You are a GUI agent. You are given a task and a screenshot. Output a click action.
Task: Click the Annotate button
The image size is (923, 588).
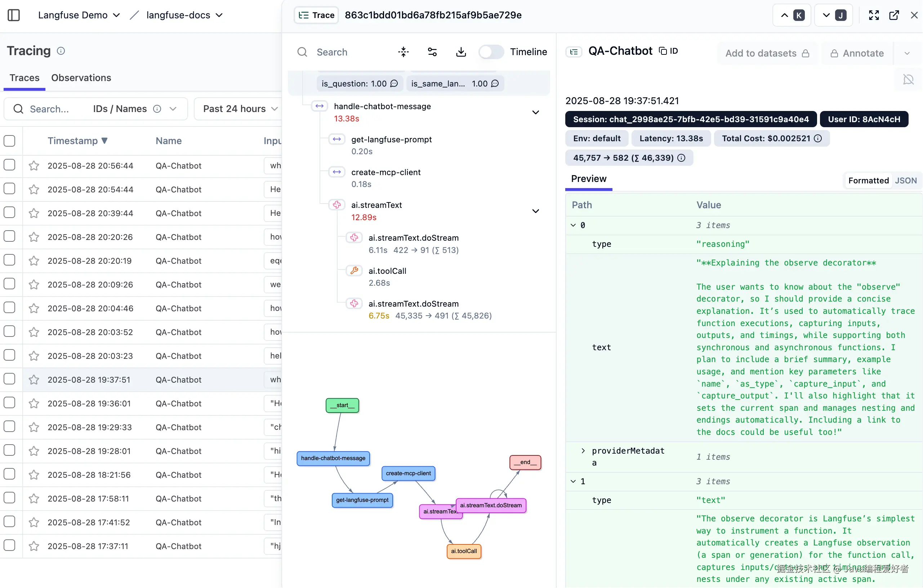coord(857,53)
